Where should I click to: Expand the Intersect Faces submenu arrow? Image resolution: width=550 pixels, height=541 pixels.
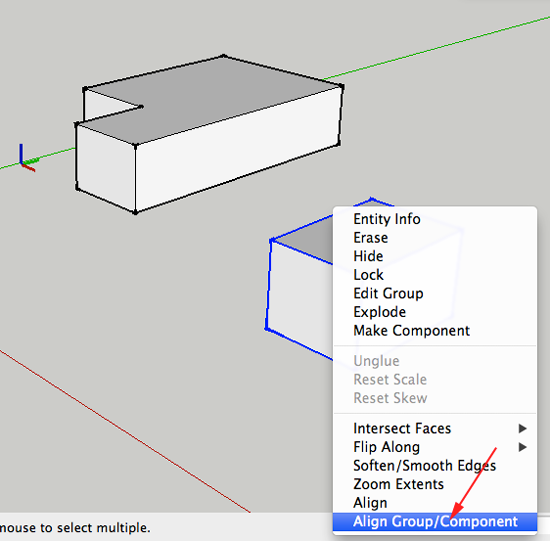click(x=522, y=428)
